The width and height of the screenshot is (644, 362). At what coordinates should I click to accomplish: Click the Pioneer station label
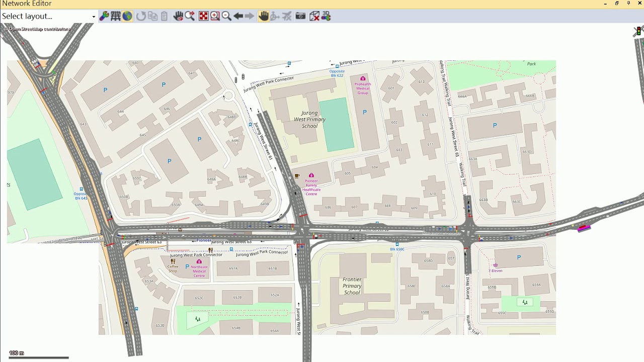204,240
